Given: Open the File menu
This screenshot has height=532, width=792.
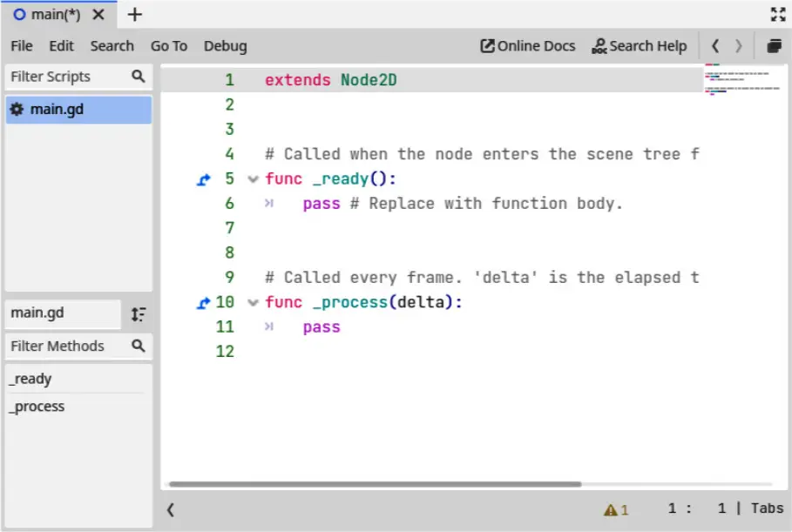Looking at the screenshot, I should [22, 46].
